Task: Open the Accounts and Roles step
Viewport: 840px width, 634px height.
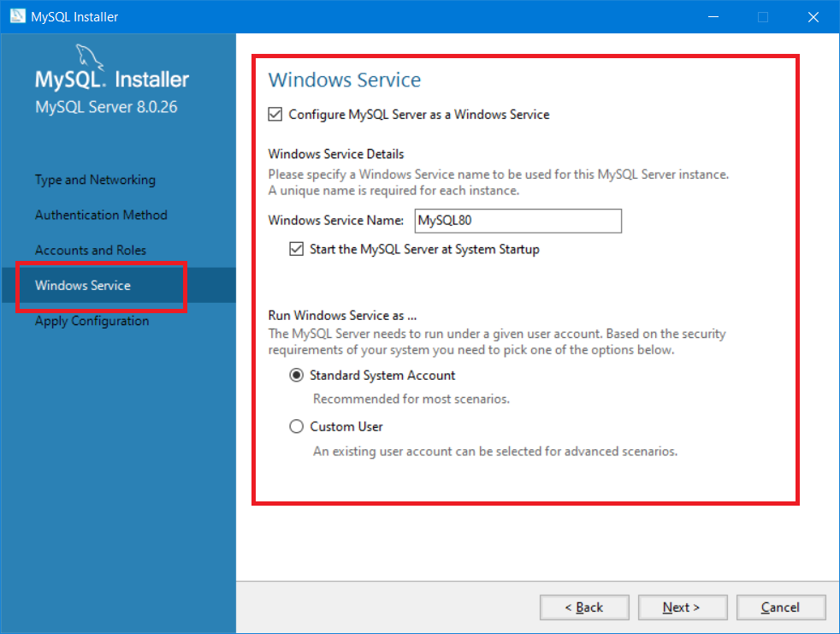Action: tap(91, 251)
